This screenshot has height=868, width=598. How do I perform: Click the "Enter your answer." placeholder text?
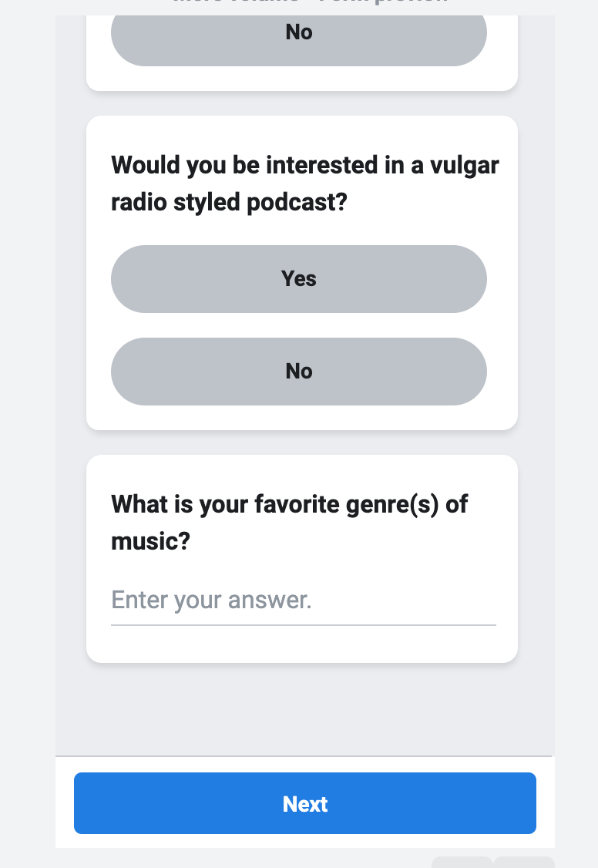[212, 601]
